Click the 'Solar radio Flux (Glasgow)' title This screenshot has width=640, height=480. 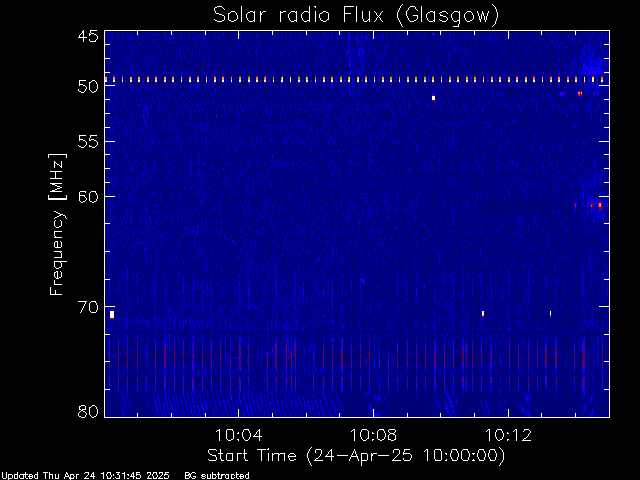(x=356, y=16)
